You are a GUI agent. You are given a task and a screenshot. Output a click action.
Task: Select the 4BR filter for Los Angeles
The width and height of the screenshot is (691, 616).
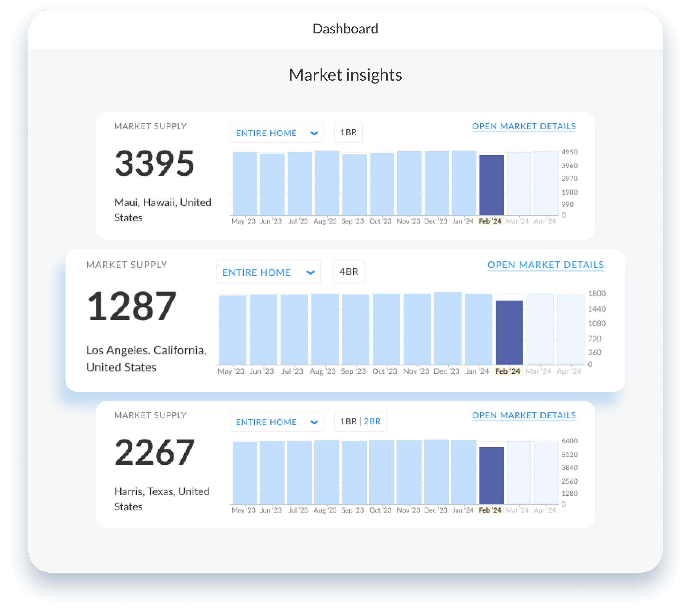click(349, 272)
